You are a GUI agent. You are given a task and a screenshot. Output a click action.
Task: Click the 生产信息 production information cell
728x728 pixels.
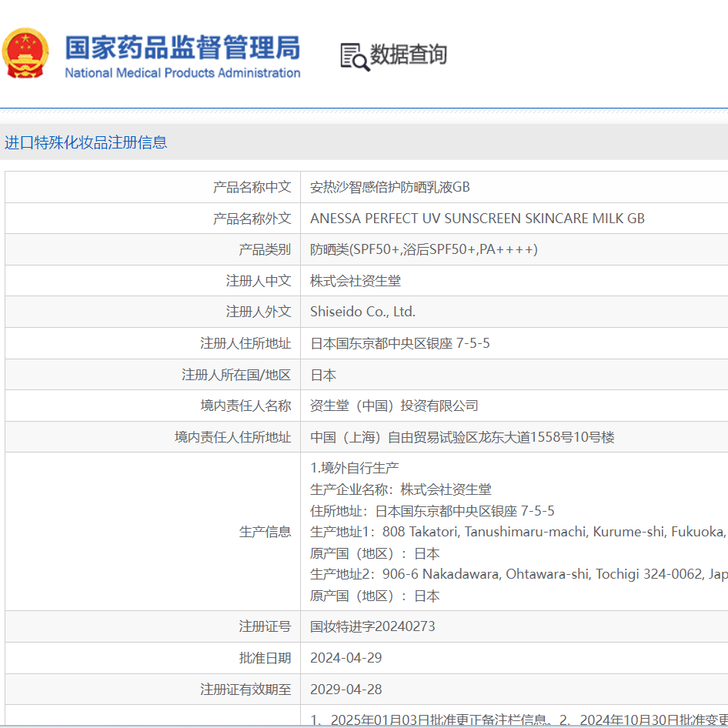[265, 531]
